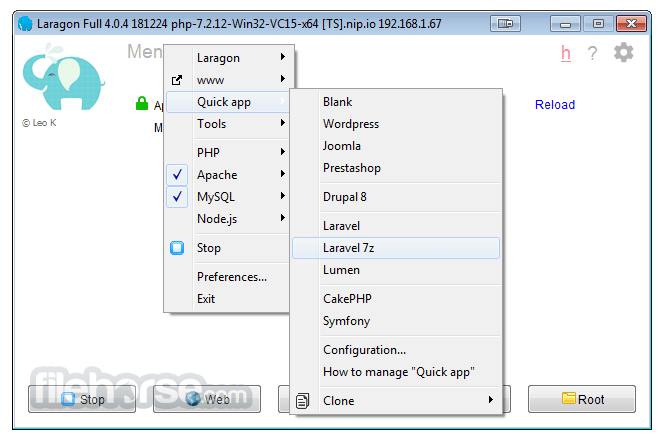Click the question mark help icon

[592, 53]
